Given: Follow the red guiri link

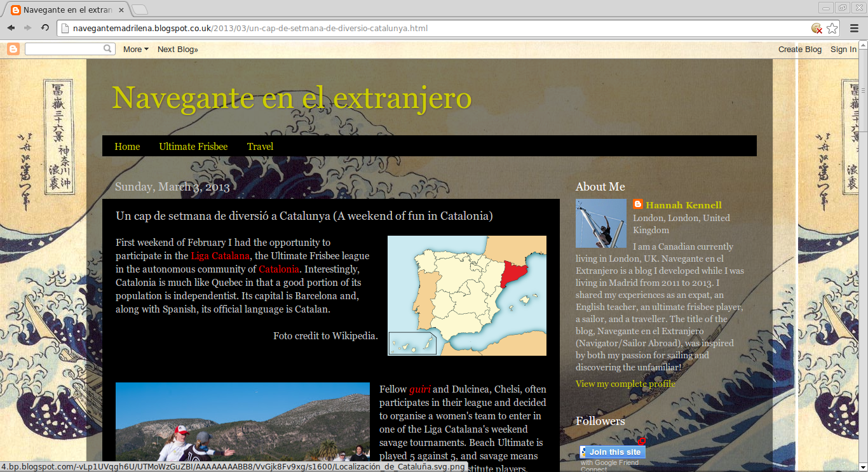Looking at the screenshot, I should tap(419, 389).
